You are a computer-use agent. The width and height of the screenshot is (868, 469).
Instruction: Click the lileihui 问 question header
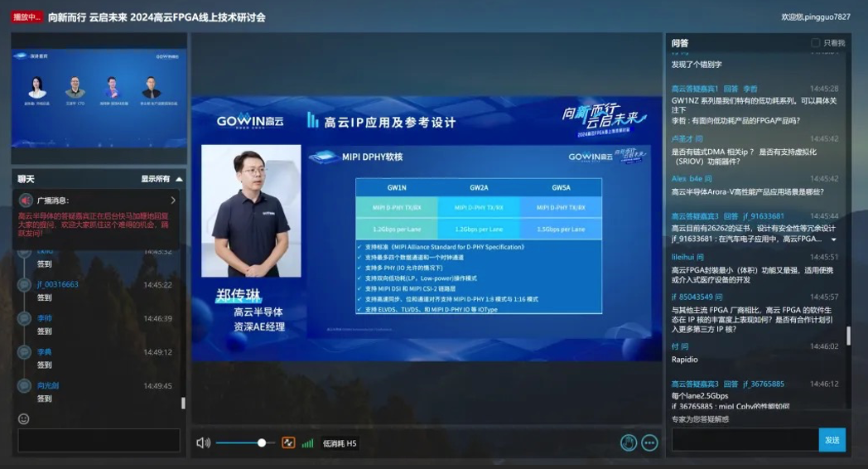tap(687, 257)
